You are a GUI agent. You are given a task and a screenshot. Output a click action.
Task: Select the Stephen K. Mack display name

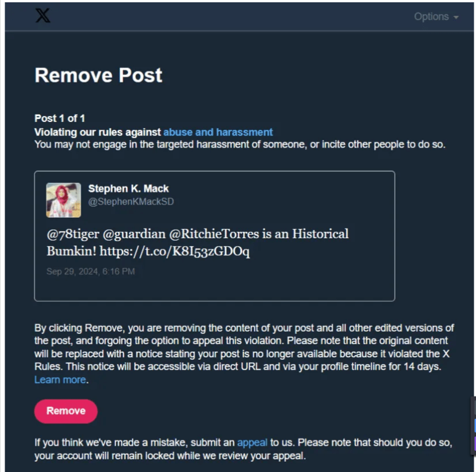(128, 188)
